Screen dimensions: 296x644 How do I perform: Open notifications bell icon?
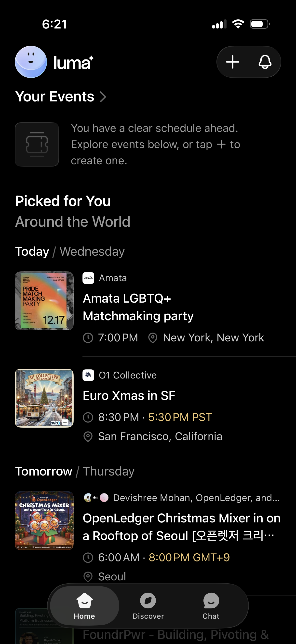coord(265,62)
